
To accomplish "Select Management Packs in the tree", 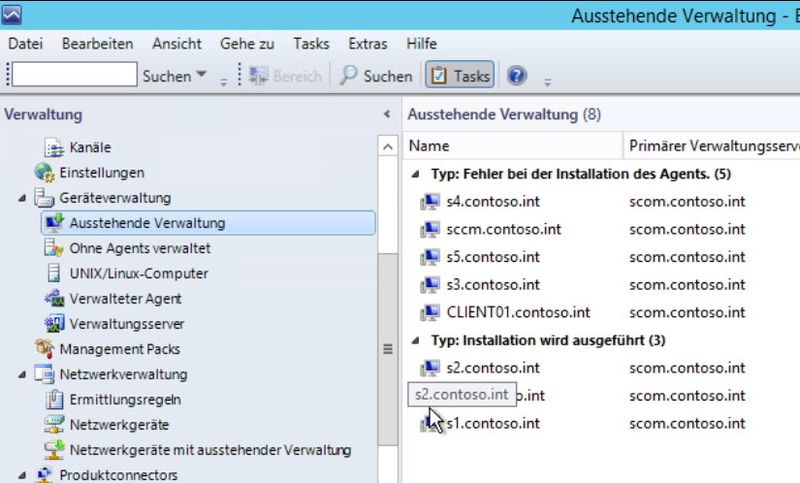I will (x=120, y=349).
